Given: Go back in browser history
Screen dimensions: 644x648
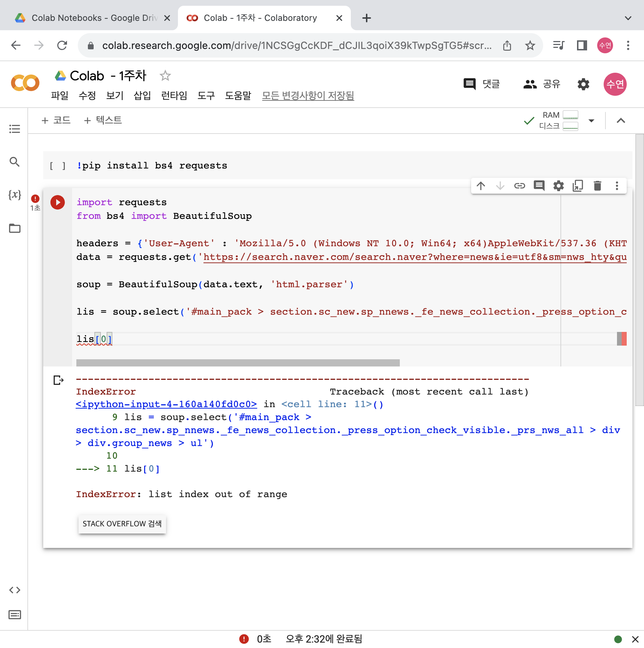Looking at the screenshot, I should tap(16, 45).
